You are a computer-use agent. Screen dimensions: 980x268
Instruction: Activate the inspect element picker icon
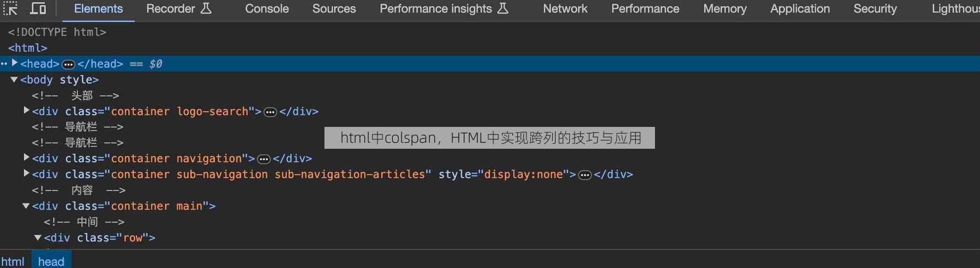(x=10, y=8)
